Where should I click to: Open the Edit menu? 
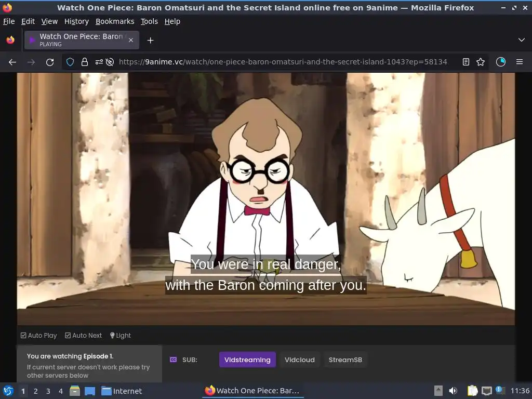tap(28, 21)
